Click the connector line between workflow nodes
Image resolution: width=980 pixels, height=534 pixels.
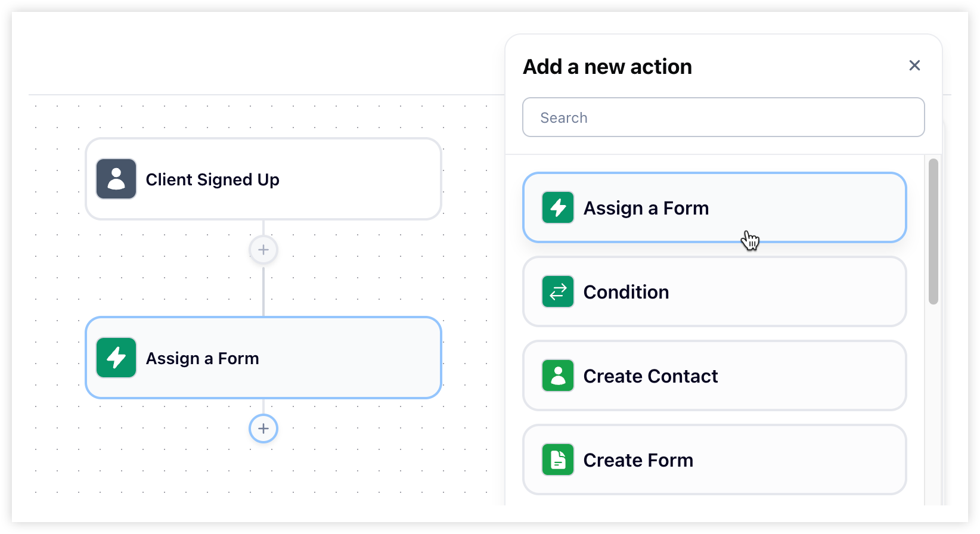click(x=263, y=291)
